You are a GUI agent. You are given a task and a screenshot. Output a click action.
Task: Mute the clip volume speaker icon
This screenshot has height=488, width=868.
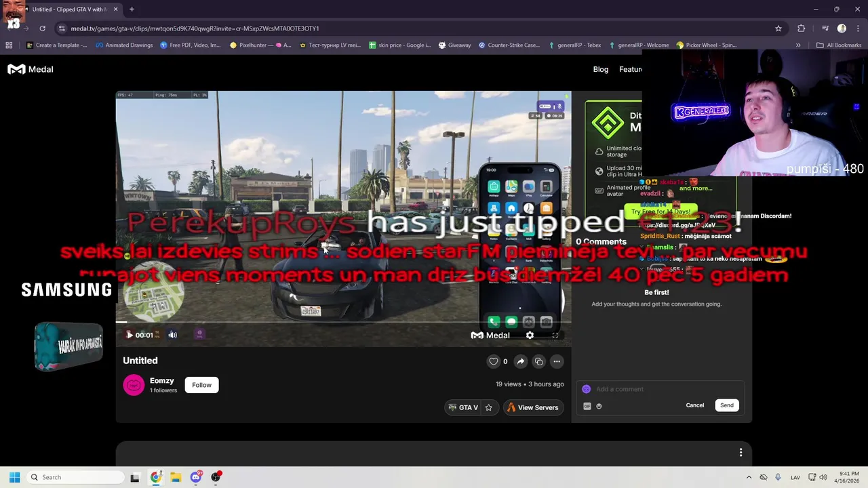point(172,335)
